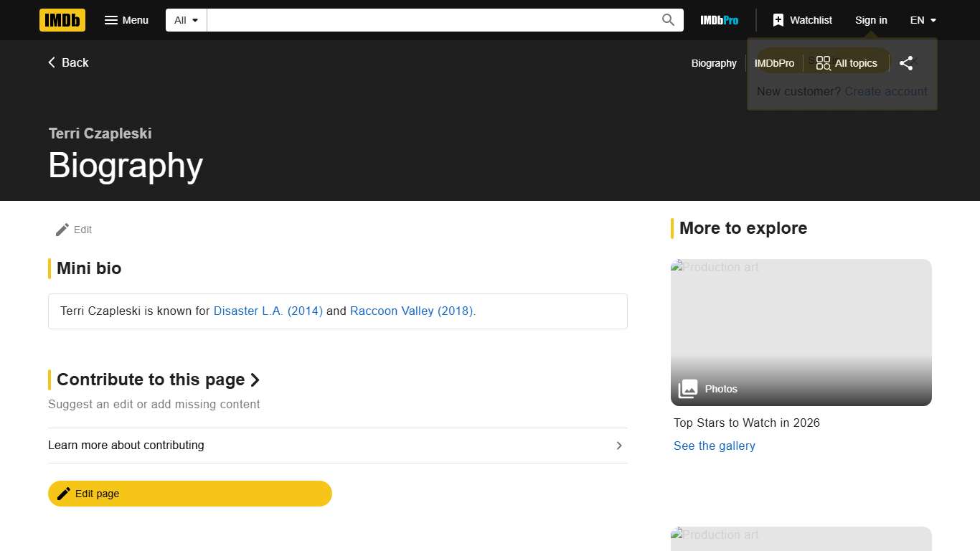Open the Photos production art thumbnail

[x=801, y=332]
